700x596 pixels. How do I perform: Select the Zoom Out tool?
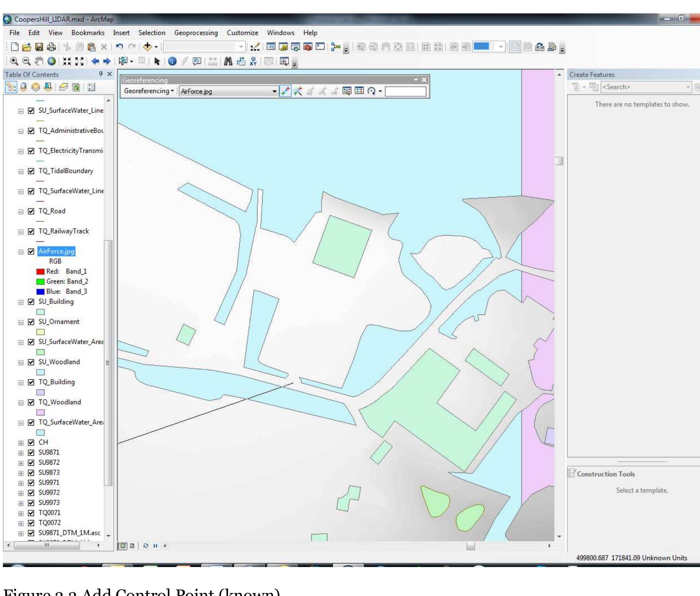[x=26, y=61]
